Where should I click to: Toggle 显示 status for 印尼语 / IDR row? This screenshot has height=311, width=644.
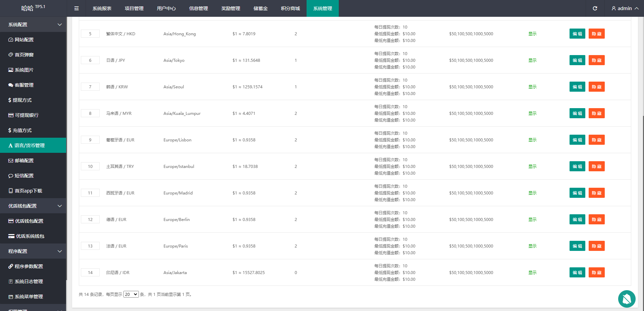coord(532,273)
